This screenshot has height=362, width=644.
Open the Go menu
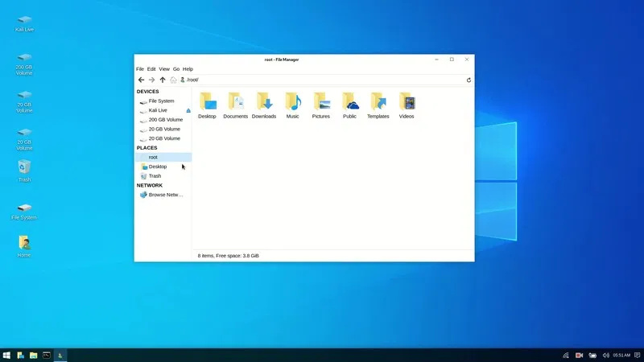click(176, 69)
